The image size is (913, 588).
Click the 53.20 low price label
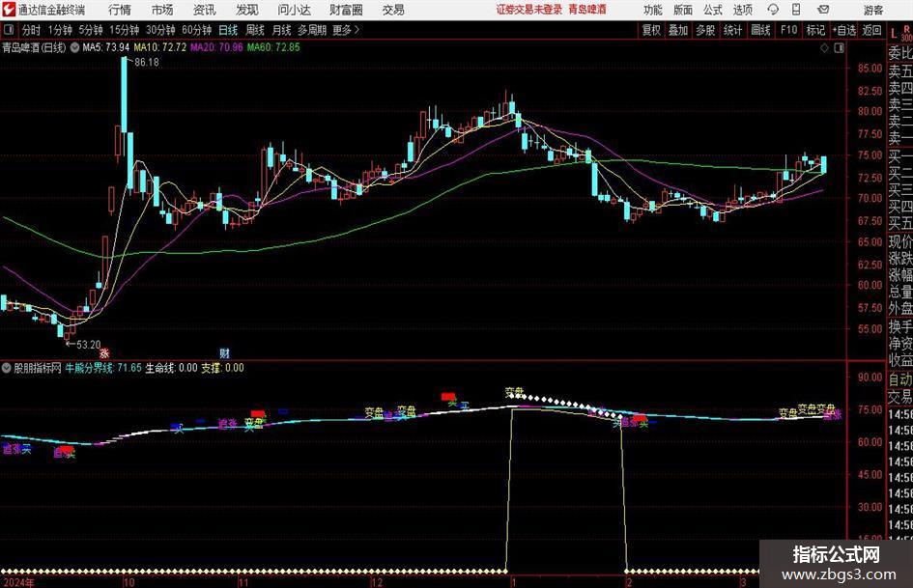click(88, 345)
